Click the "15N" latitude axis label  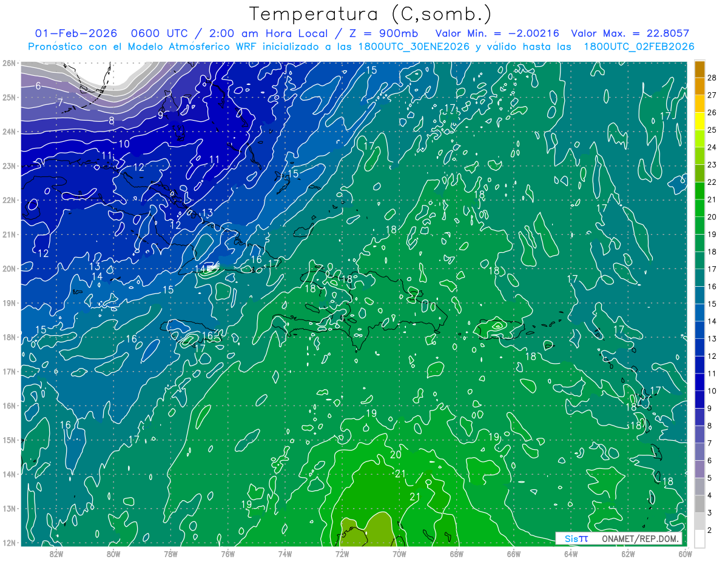pyautogui.click(x=8, y=440)
